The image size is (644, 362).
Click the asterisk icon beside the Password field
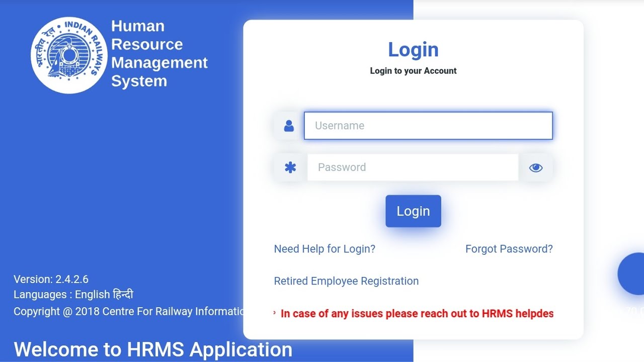[290, 167]
